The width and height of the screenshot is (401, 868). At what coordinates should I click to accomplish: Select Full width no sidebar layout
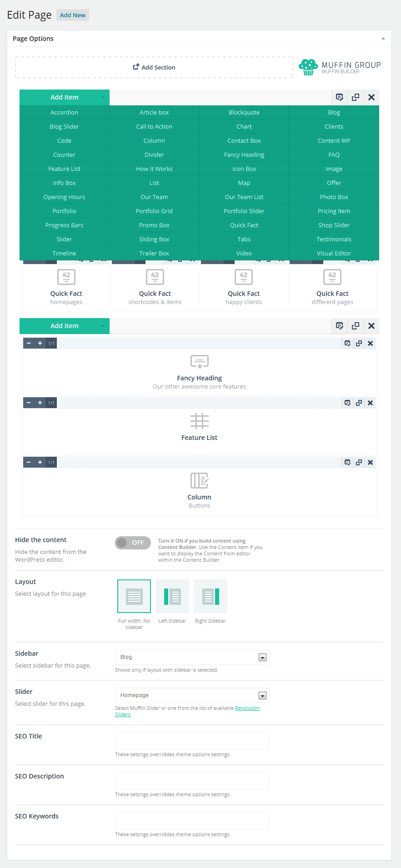[x=134, y=596]
